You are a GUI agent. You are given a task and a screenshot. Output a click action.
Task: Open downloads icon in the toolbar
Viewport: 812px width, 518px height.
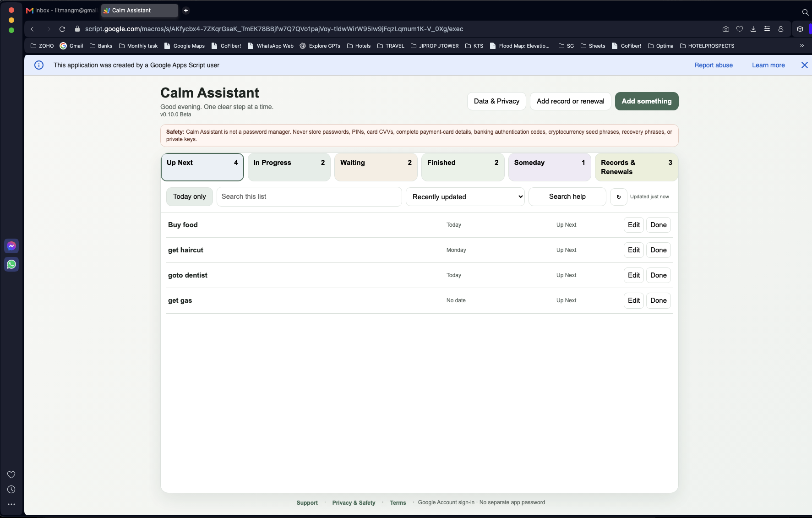tap(753, 29)
